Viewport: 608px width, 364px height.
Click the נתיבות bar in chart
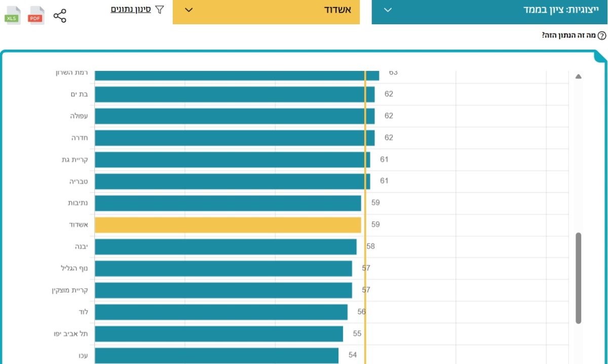[x=227, y=203]
